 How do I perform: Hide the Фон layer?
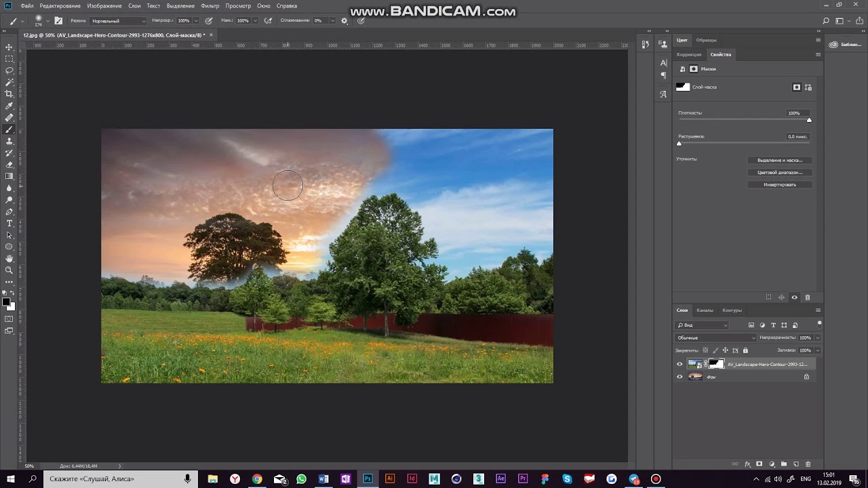679,377
